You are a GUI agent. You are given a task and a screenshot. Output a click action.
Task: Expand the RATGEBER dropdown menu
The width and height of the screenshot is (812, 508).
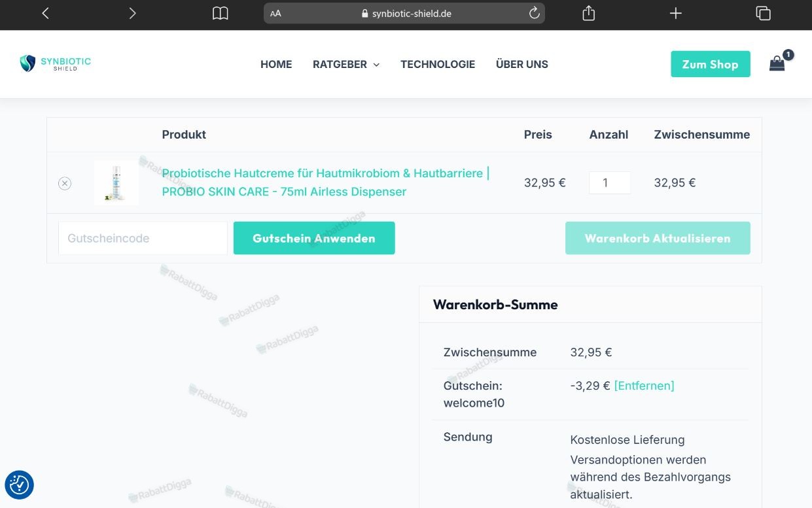click(x=346, y=64)
